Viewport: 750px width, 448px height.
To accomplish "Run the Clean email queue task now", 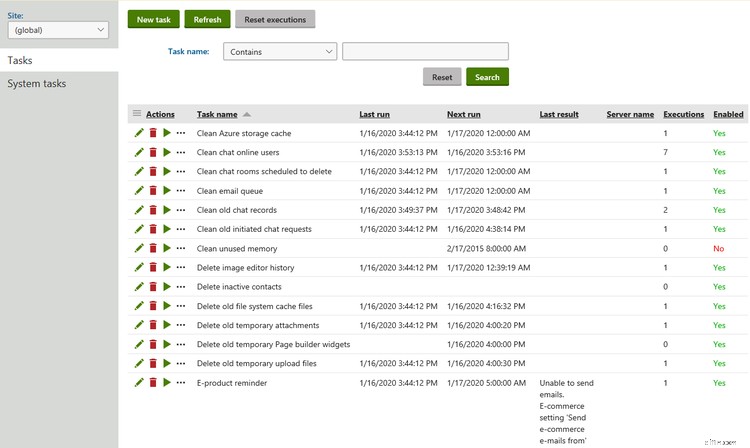I will click(167, 191).
